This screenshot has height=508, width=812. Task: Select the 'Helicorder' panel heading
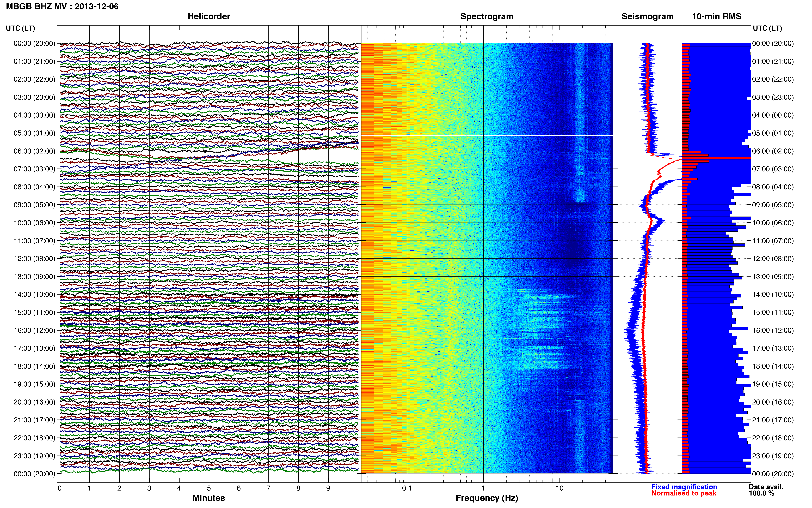click(209, 16)
